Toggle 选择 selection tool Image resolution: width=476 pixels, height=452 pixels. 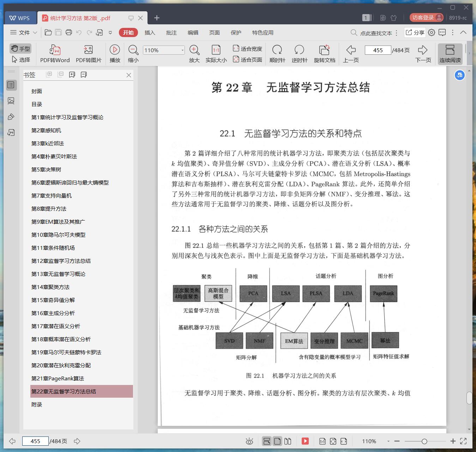pos(21,60)
